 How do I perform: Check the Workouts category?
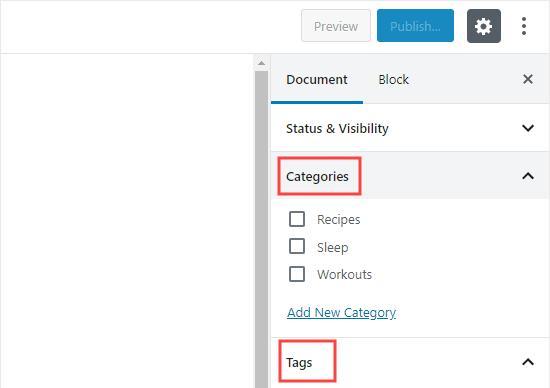[297, 274]
